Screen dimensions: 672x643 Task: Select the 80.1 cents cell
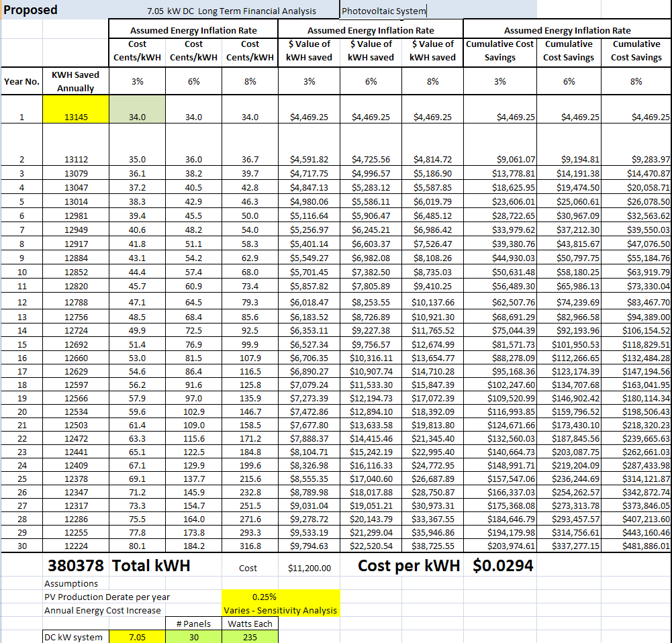pyautogui.click(x=137, y=546)
